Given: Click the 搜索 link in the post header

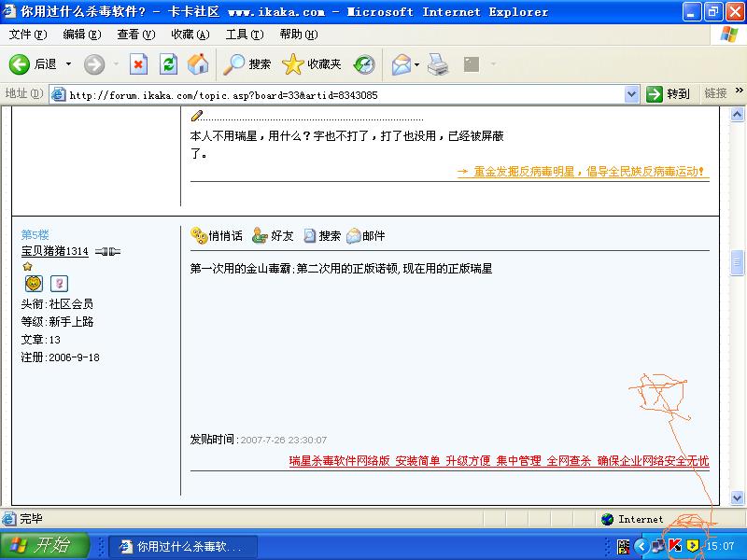Looking at the screenshot, I should tap(322, 235).
